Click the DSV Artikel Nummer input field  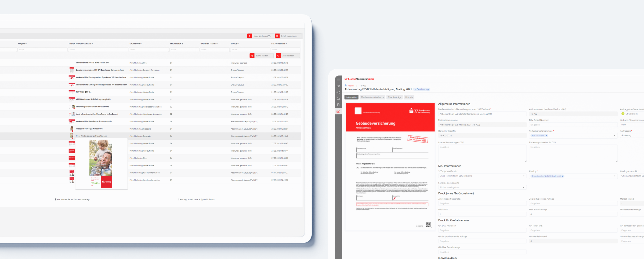coord(573,125)
